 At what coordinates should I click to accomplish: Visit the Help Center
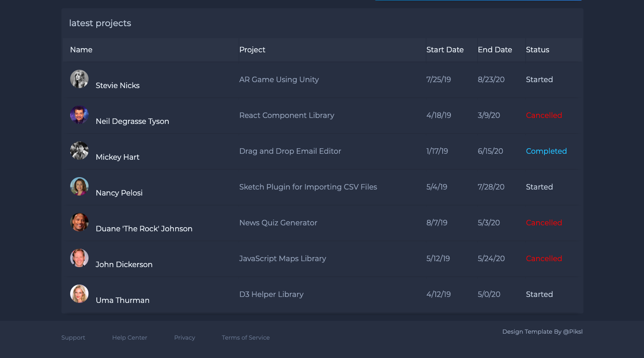[129, 337]
